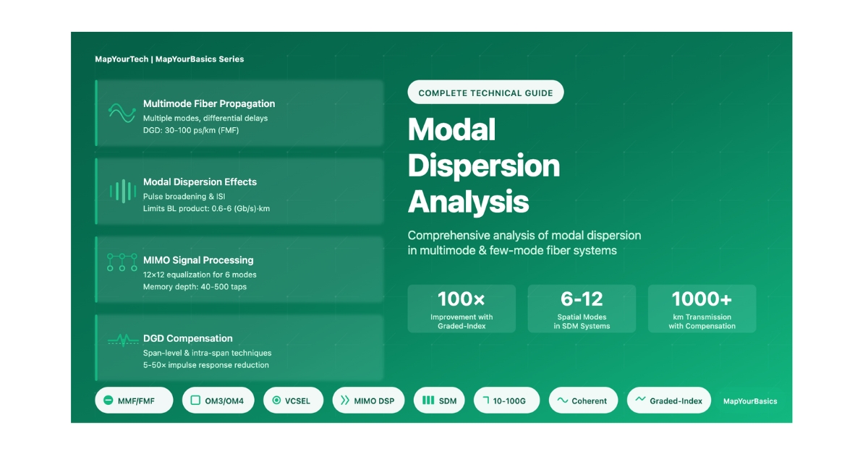Screen dimensions: 868x454
Task: Select the Graded-Index tag pill
Action: (669, 401)
